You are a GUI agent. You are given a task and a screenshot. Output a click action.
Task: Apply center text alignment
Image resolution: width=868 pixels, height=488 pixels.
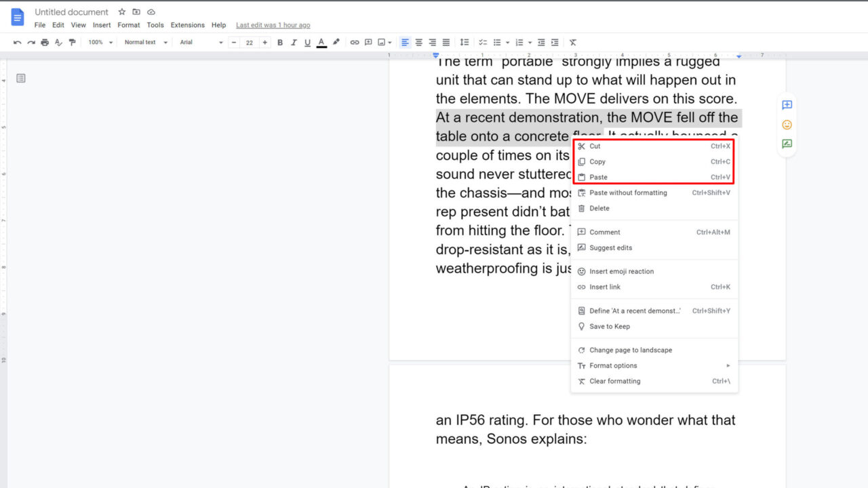418,42
